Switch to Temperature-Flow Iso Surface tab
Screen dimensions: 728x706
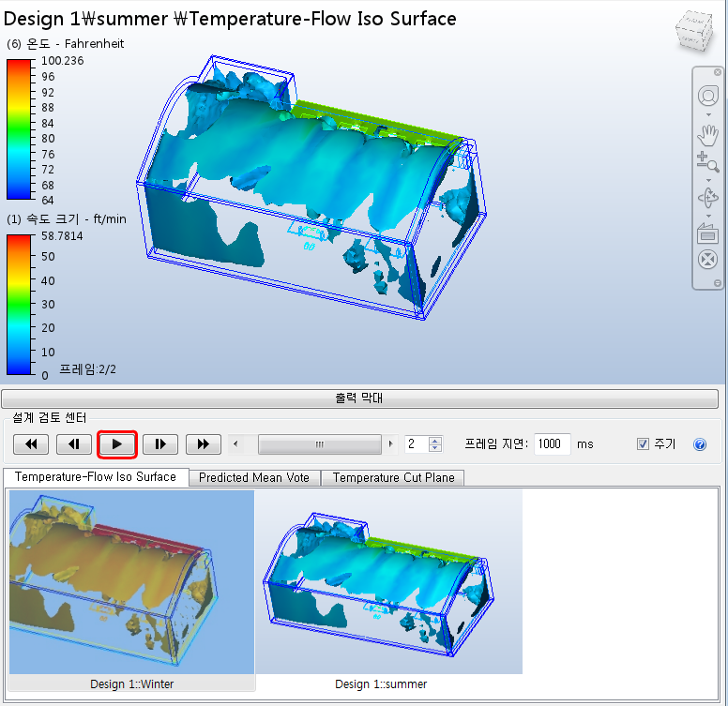pyautogui.click(x=96, y=477)
